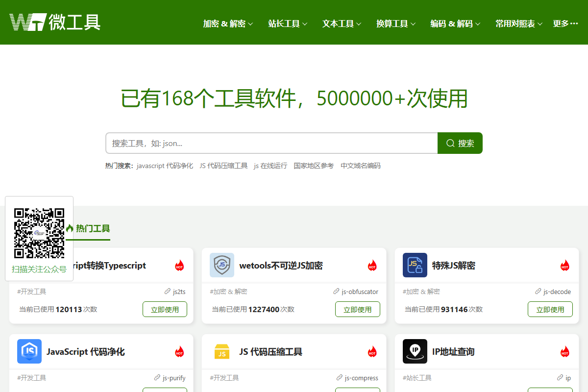Click the shield JS icon on wetools不可逆JS加密 card
The image size is (588, 392).
click(222, 265)
